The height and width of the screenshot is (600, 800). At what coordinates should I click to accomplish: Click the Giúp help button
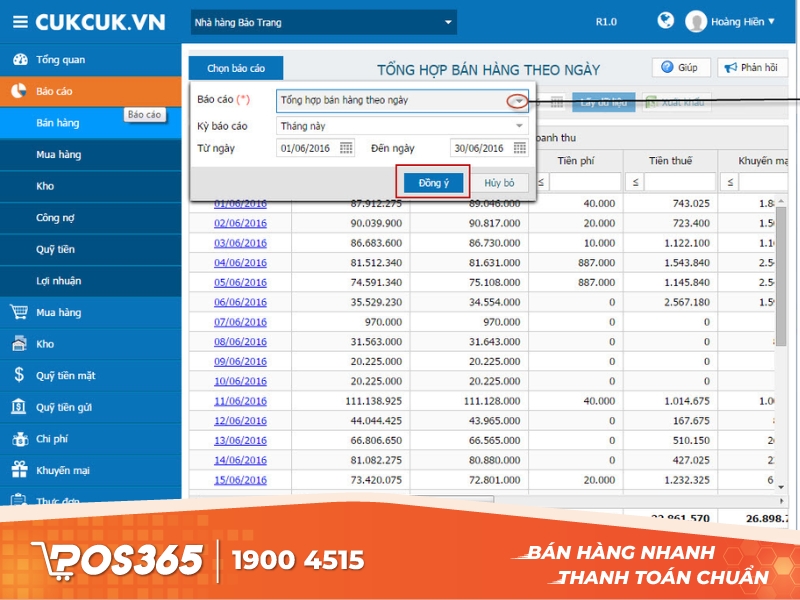[x=681, y=67]
